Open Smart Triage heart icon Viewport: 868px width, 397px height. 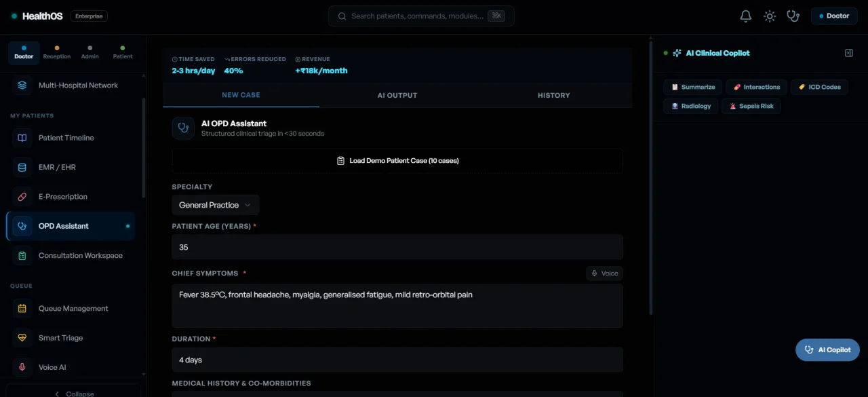pyautogui.click(x=22, y=338)
